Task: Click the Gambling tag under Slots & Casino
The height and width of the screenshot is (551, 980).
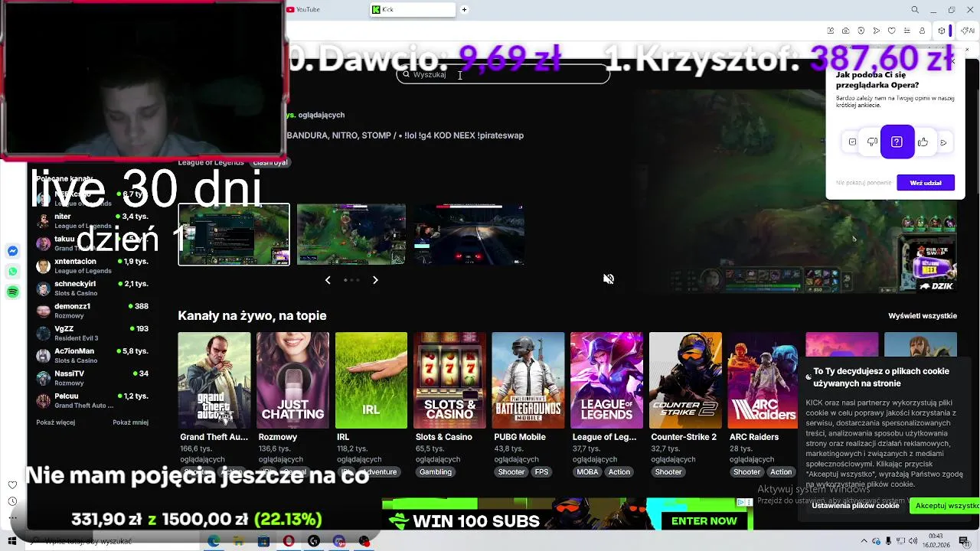Action: [436, 472]
